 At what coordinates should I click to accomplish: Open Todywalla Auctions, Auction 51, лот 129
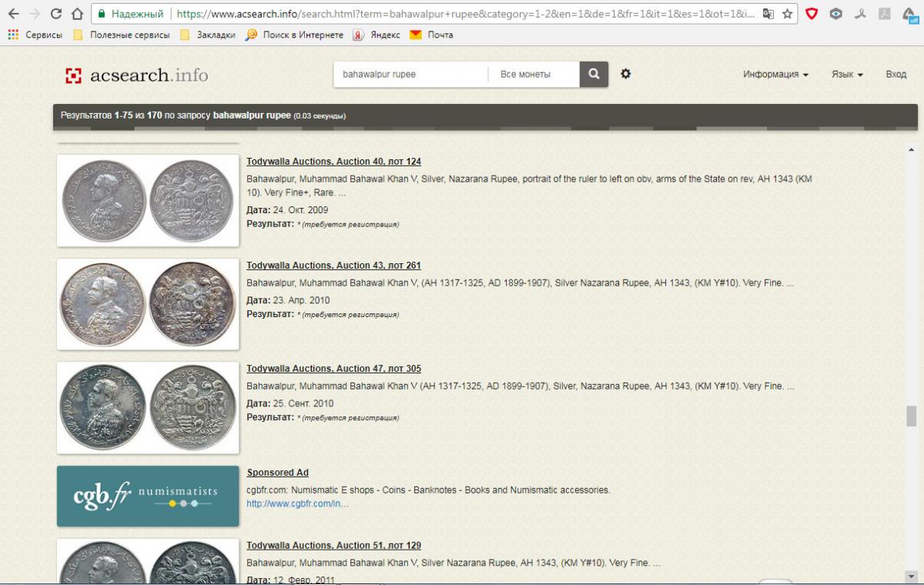click(x=333, y=546)
